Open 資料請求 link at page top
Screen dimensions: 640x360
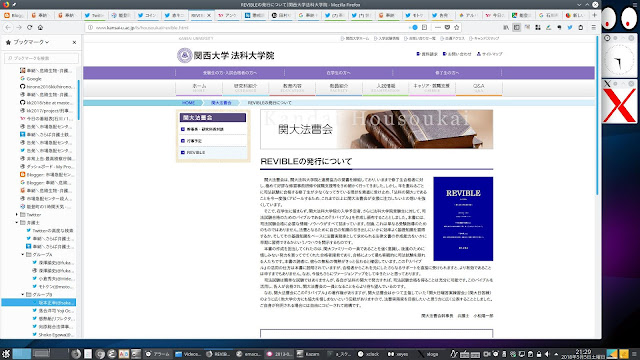point(427,54)
